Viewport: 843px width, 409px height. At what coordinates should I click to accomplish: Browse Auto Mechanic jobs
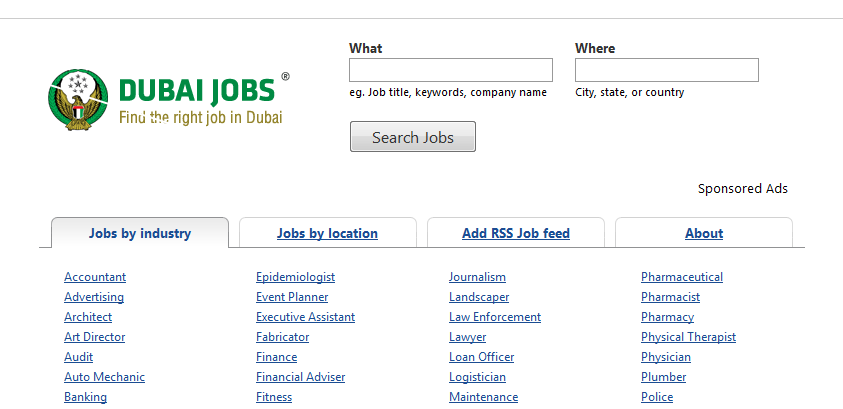tap(104, 377)
